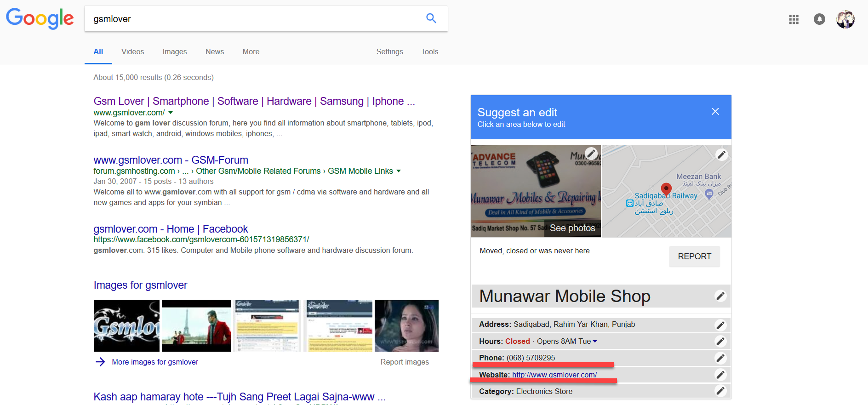Viewport: 868px width, 405px height.
Task: Click the blue search magnifier icon
Action: pos(431,18)
